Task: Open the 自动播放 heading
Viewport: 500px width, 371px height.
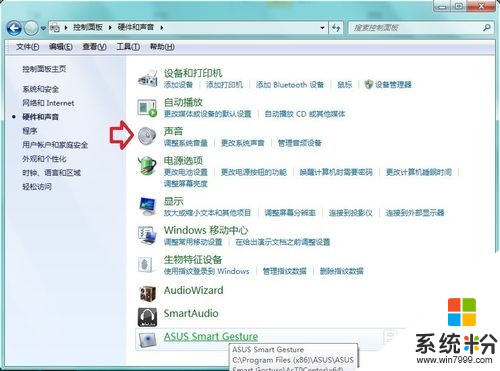Action: 183,102
